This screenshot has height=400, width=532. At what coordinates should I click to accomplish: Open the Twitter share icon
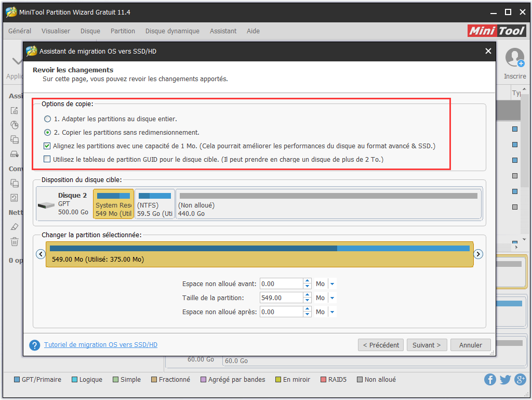tap(505, 379)
